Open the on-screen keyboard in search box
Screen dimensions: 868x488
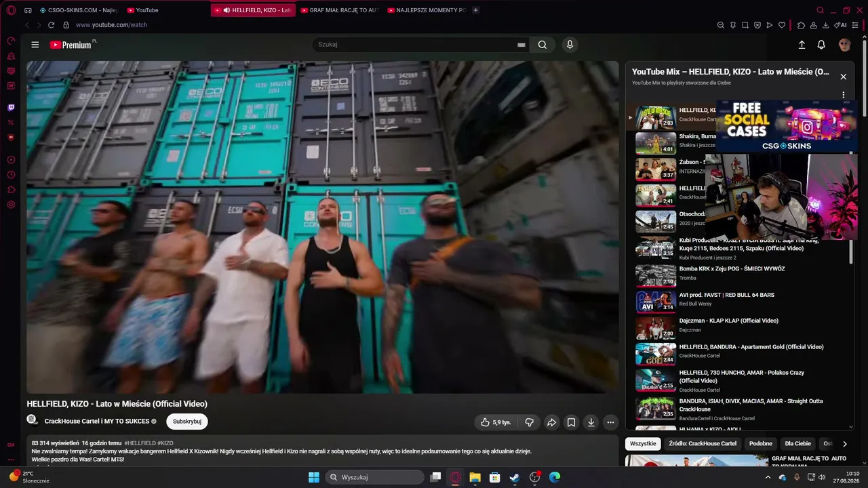(x=521, y=45)
